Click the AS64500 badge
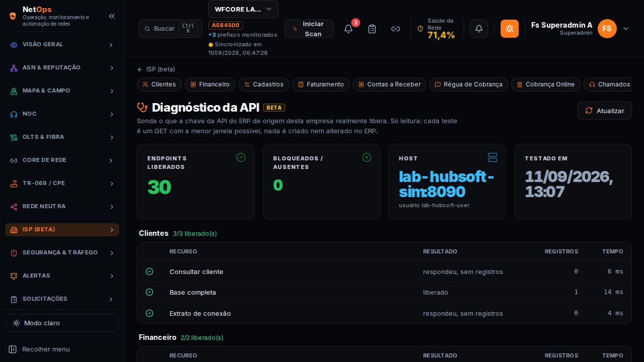Screen dimensions: 644x362 226,25
